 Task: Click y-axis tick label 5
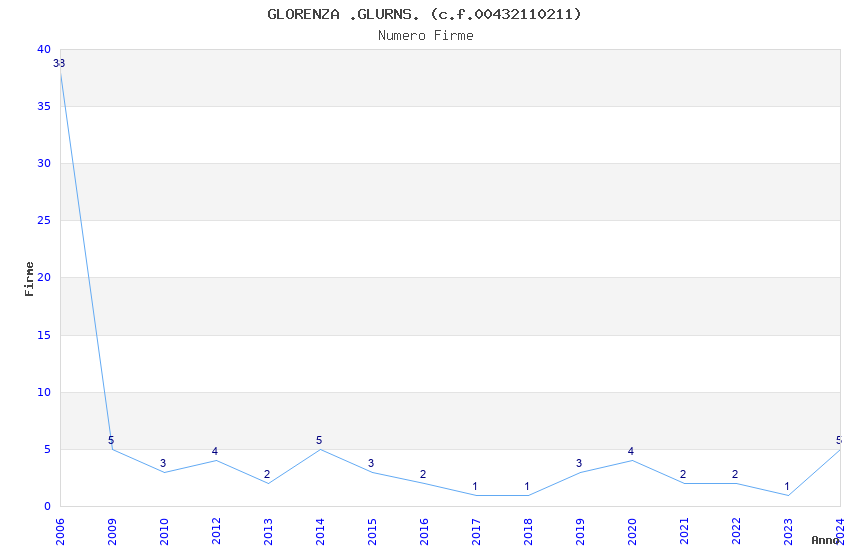click(x=48, y=449)
